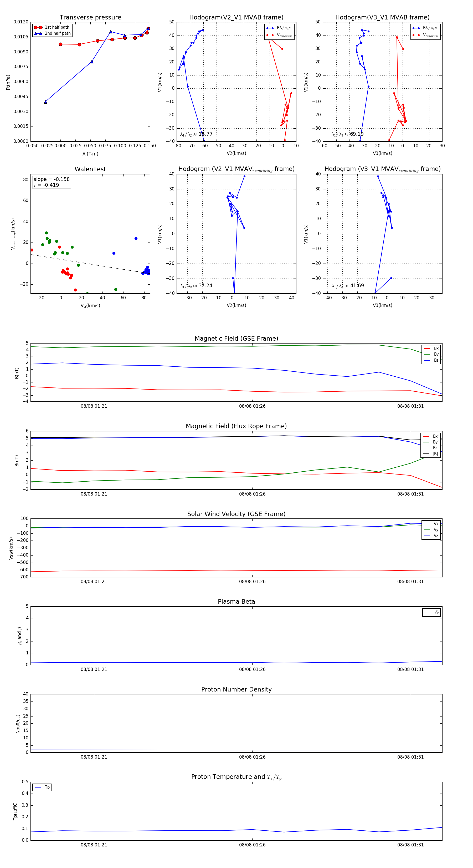Select 'Vz' in the solar wind legend
This screenshot has height=868, width=473.
coord(431,536)
